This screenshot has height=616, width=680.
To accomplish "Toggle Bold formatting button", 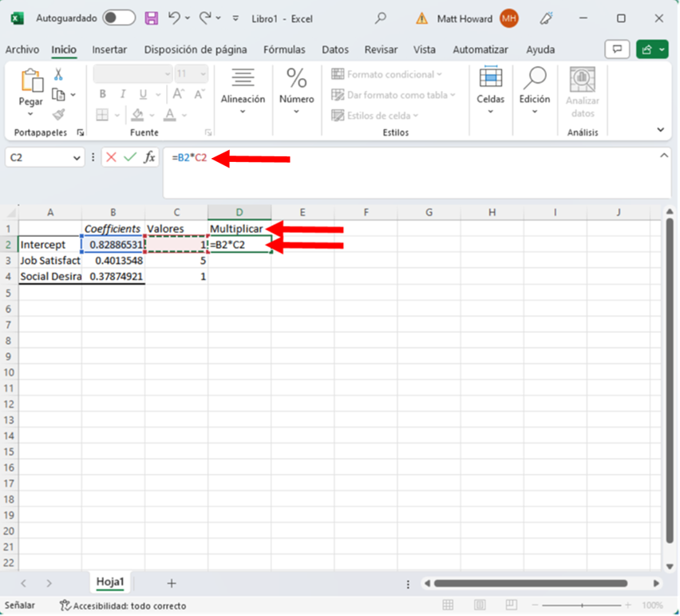I will click(x=103, y=94).
